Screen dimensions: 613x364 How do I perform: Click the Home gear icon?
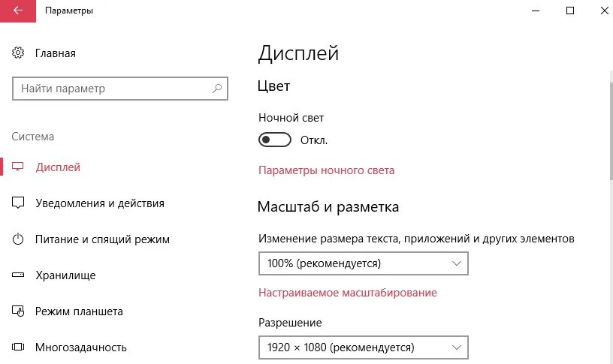click(19, 53)
